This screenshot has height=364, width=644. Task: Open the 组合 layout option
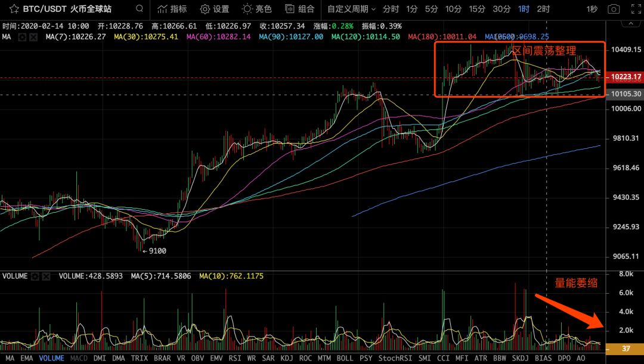[300, 8]
